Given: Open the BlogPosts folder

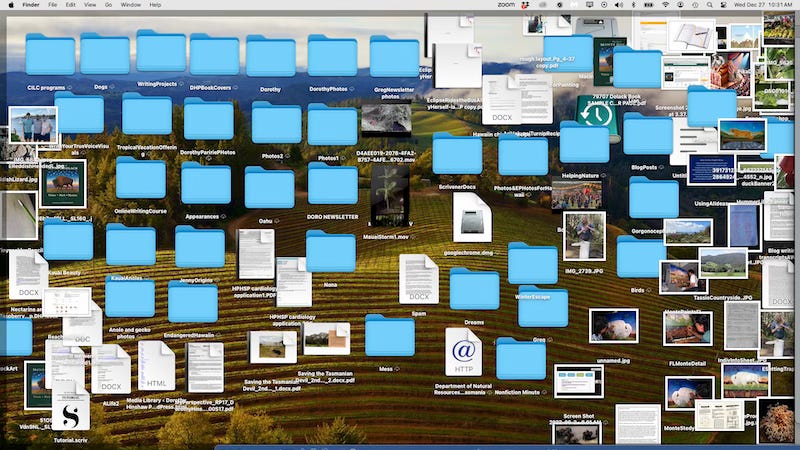Looking at the screenshot, I should click(x=647, y=134).
